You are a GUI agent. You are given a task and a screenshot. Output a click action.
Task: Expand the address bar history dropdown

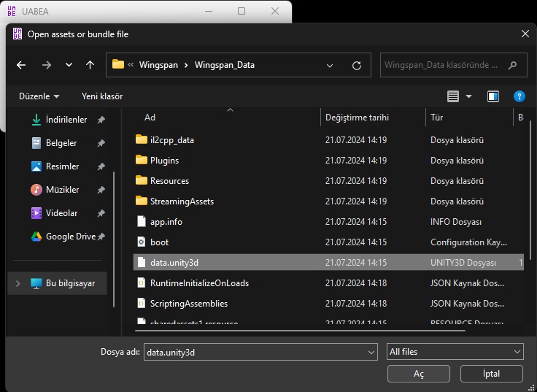tap(330, 65)
